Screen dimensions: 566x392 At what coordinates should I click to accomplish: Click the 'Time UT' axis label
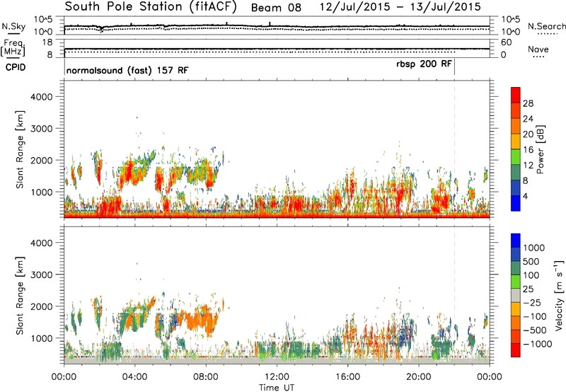point(277,388)
